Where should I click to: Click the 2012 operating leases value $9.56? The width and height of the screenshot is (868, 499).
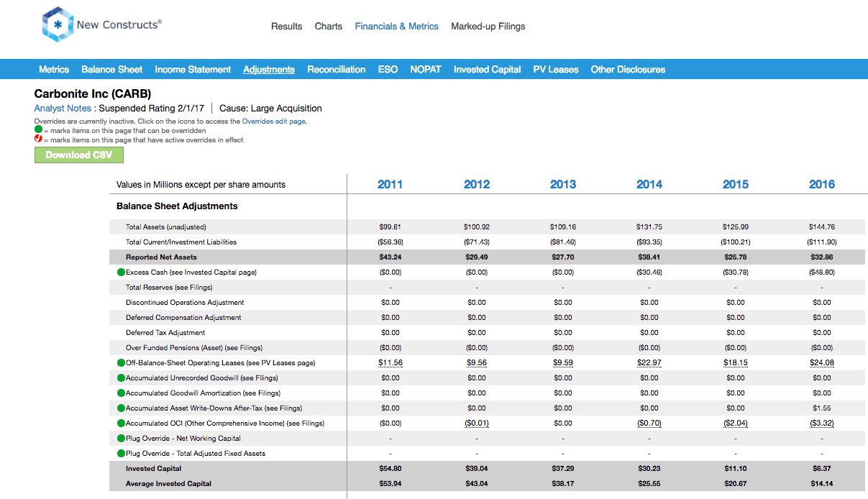477,363
